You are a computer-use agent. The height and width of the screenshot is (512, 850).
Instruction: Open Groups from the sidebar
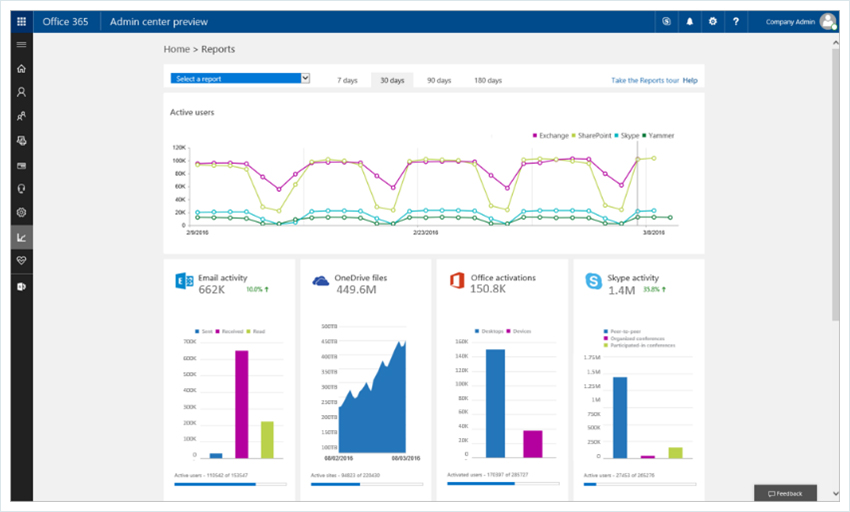[21, 116]
